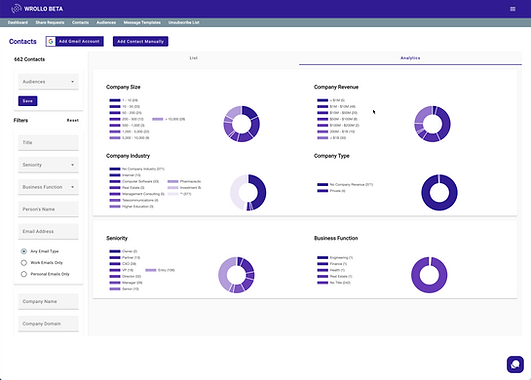The width and height of the screenshot is (531, 380).
Task: Click the '662 Contacts' count text
Action: (29, 59)
